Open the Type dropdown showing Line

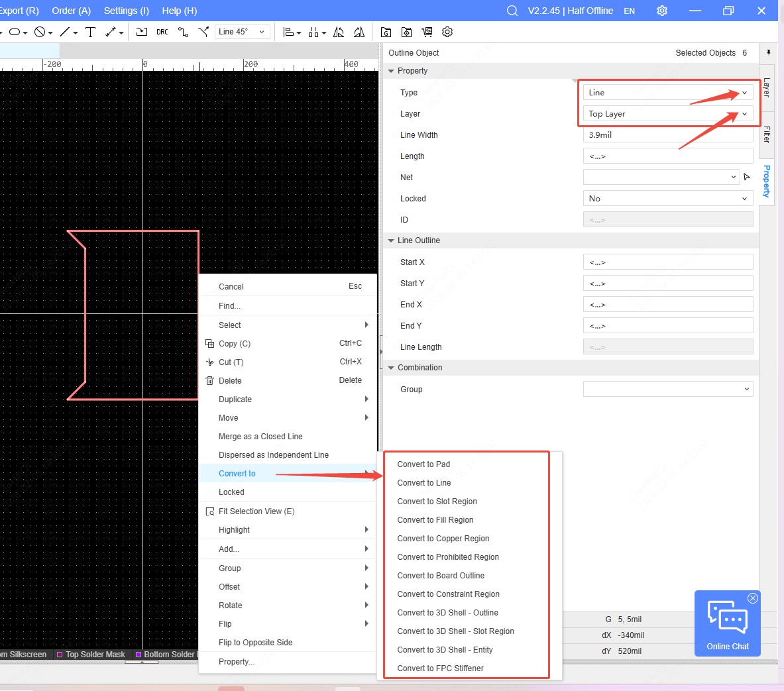pyautogui.click(x=667, y=93)
